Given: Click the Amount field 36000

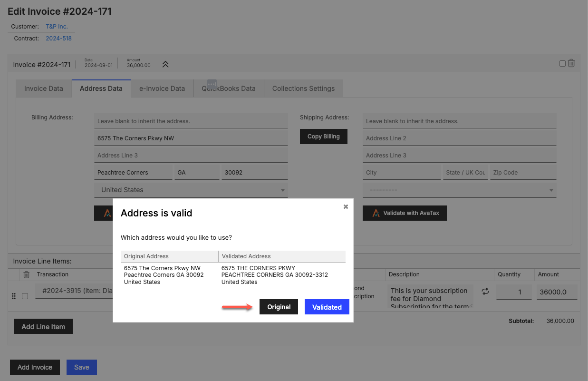Looking at the screenshot, I should pyautogui.click(x=557, y=292).
